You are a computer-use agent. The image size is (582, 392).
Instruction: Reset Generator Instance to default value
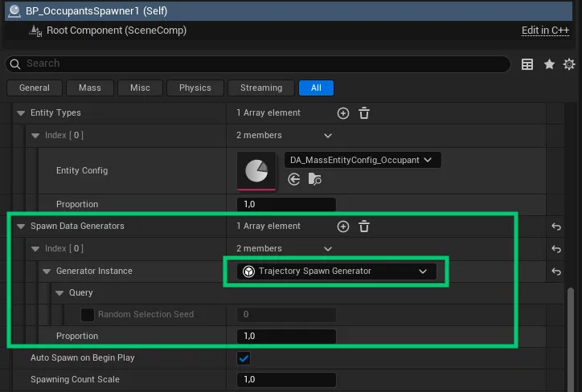555,272
